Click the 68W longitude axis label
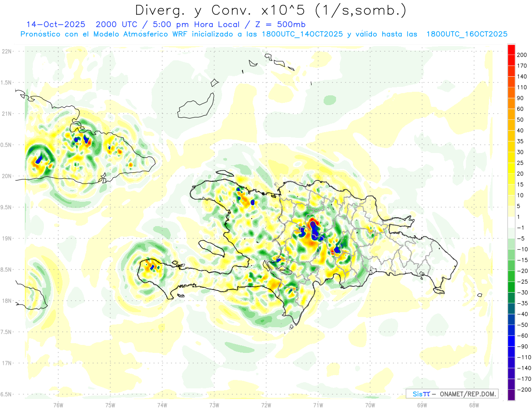This screenshot has height=411, width=532. pos(473,404)
